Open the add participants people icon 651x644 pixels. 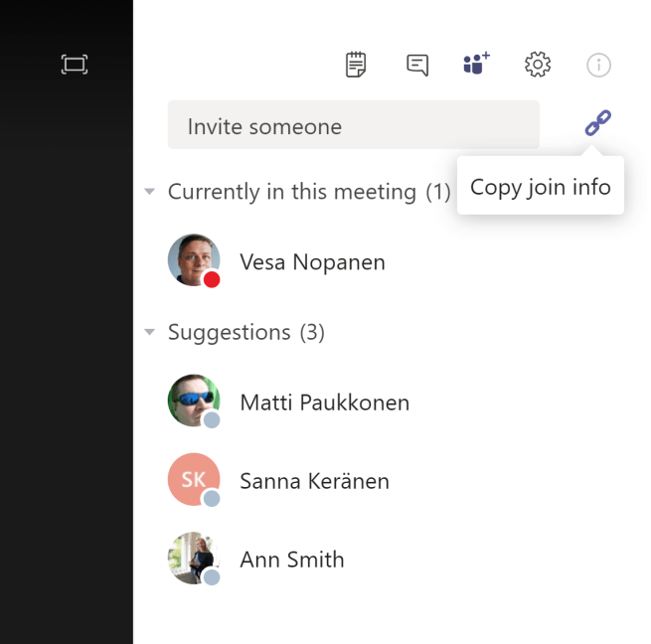477,65
